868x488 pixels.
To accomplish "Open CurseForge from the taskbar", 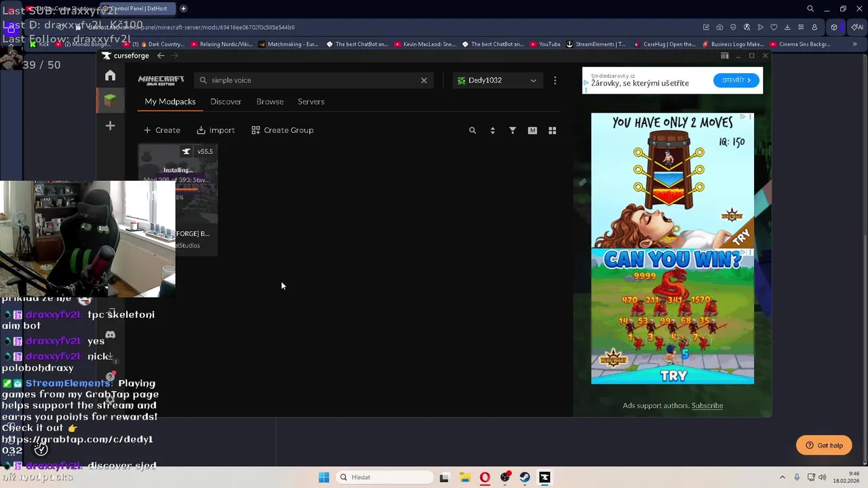I will click(545, 477).
